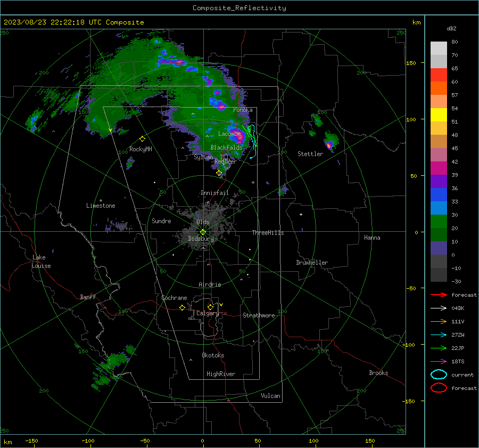479x448 pixels.
Task: Click the Strathmore city label
Action: pyautogui.click(x=259, y=315)
